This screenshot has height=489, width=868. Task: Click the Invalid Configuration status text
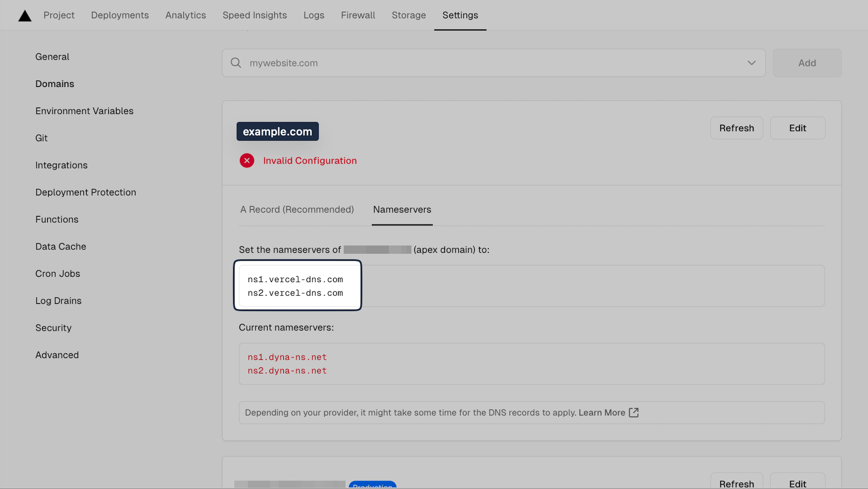310,161
